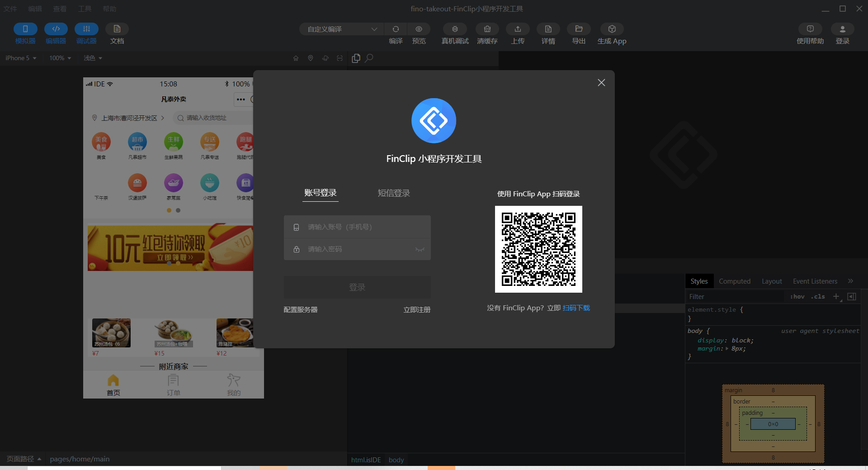Toggle the .cls classes button
This screenshot has width=868, height=470.
click(818, 297)
